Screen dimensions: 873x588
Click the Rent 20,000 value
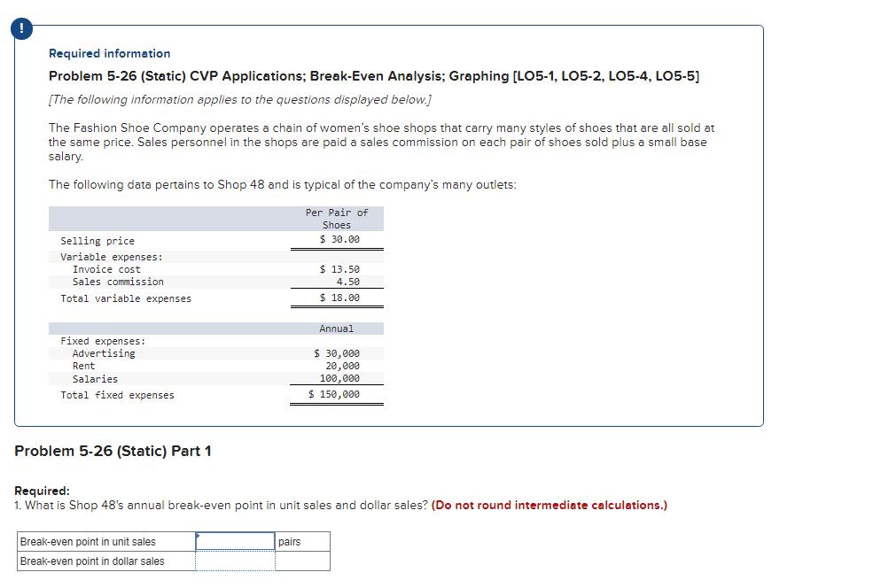pos(342,366)
